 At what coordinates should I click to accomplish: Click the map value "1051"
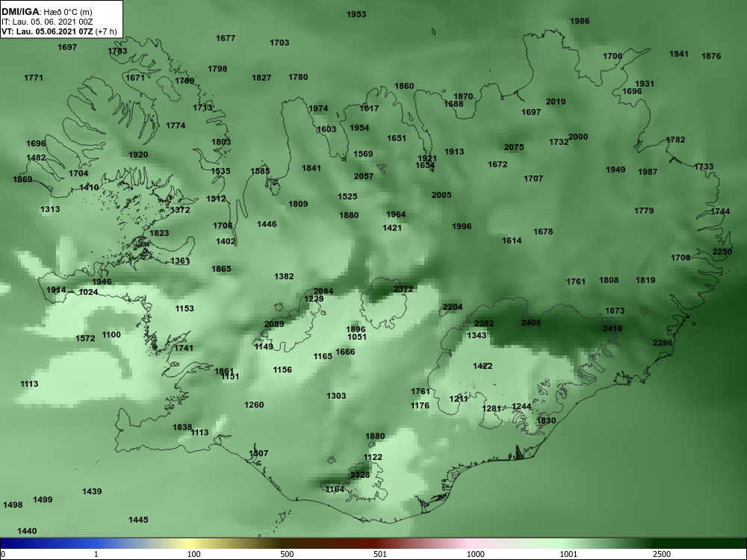pos(357,337)
